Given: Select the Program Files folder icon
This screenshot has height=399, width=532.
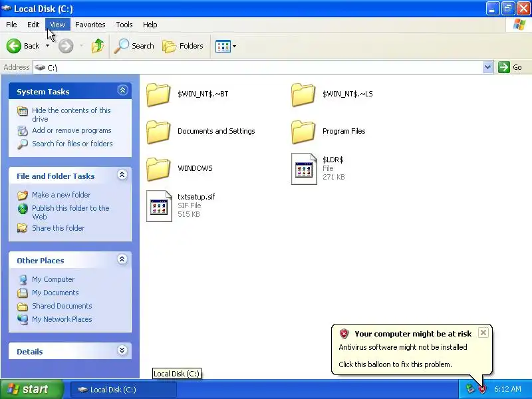Looking at the screenshot, I should [x=303, y=132].
